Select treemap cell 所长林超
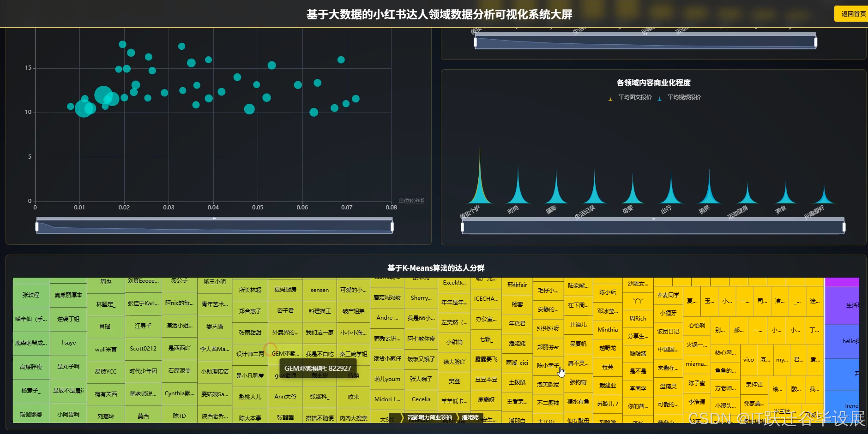 tap(250, 290)
